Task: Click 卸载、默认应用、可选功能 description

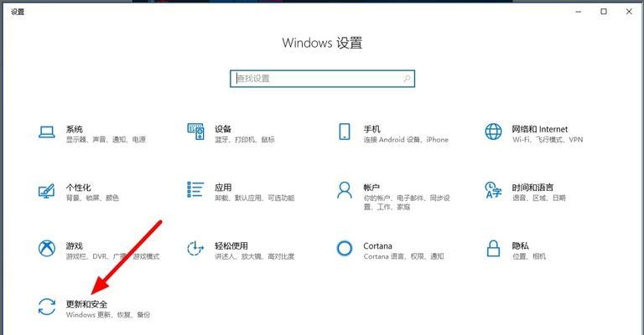Action: coord(255,198)
